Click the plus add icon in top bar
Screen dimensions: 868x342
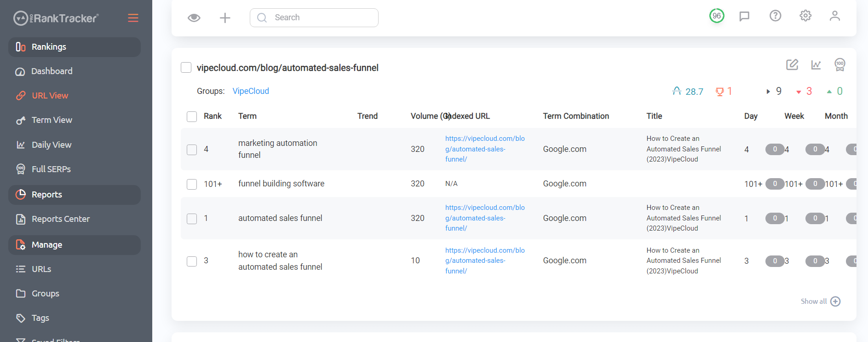click(x=225, y=18)
